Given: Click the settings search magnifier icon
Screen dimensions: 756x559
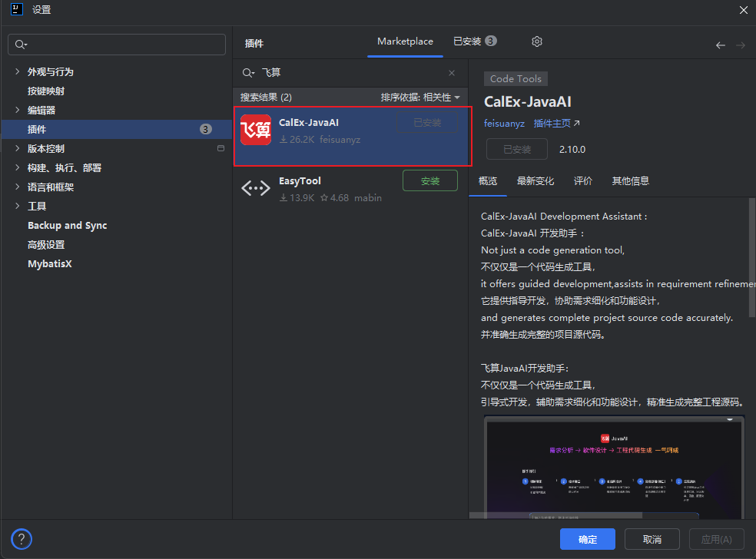Looking at the screenshot, I should click(21, 45).
